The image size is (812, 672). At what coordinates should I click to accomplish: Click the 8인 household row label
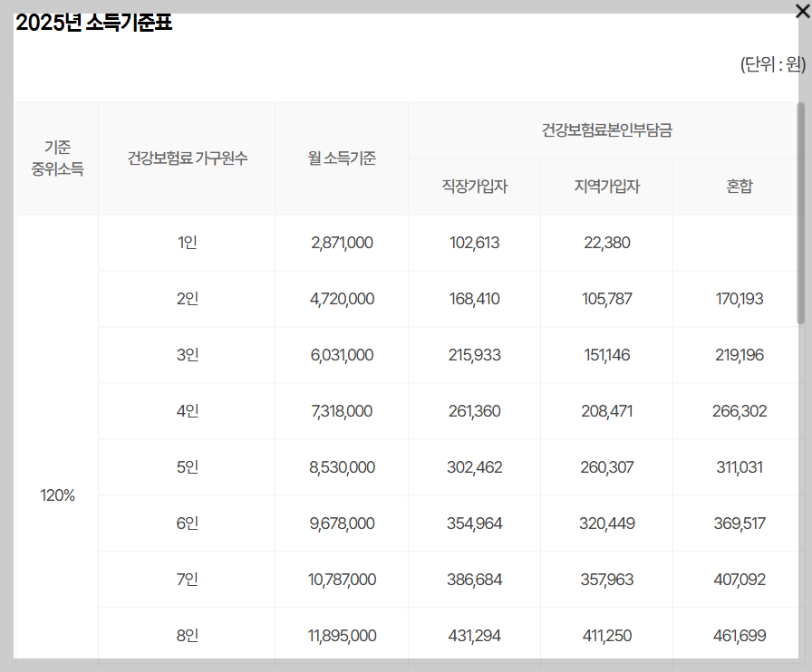pos(186,636)
